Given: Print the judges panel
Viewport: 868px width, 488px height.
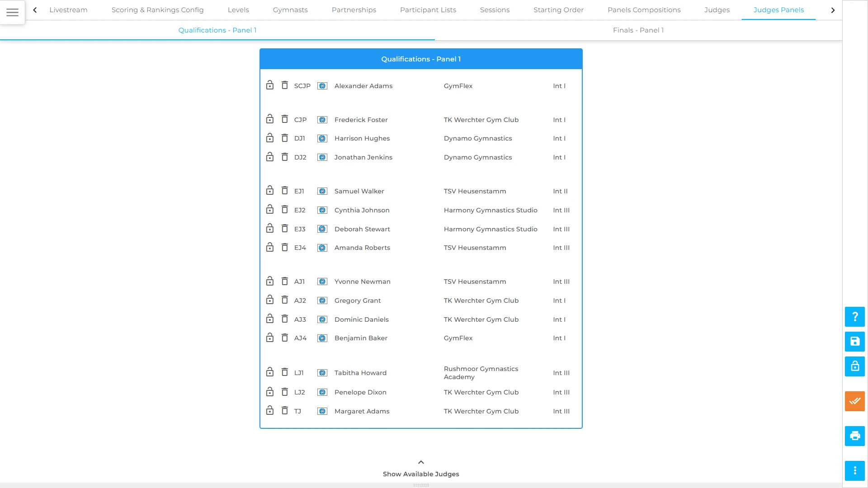Looking at the screenshot, I should [854, 436].
